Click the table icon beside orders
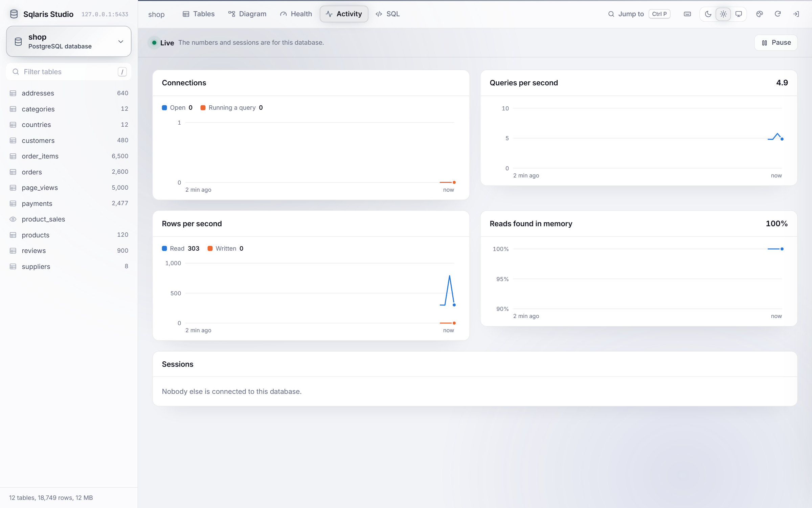 [13, 172]
